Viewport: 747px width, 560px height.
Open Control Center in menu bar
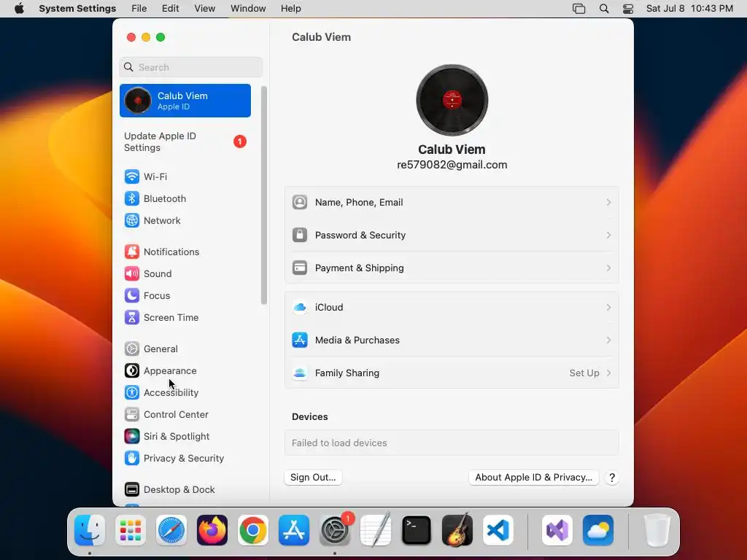(x=628, y=9)
